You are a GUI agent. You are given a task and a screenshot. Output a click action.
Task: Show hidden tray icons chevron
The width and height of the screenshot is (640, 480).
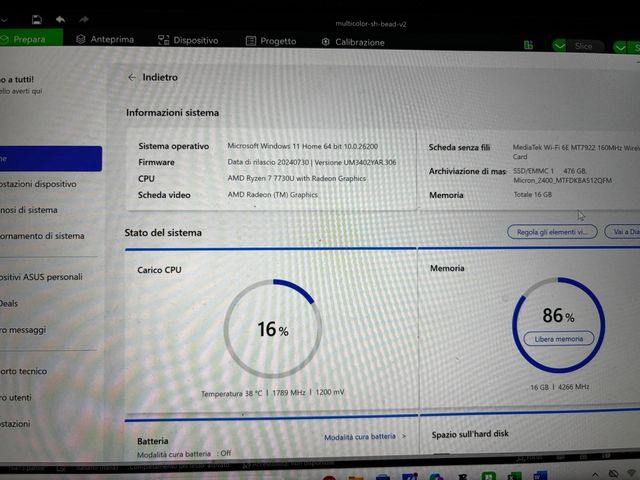pyautogui.click(x=595, y=474)
